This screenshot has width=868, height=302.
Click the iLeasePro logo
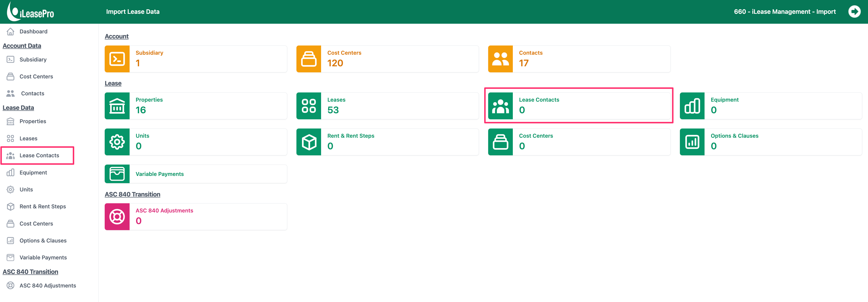click(30, 11)
